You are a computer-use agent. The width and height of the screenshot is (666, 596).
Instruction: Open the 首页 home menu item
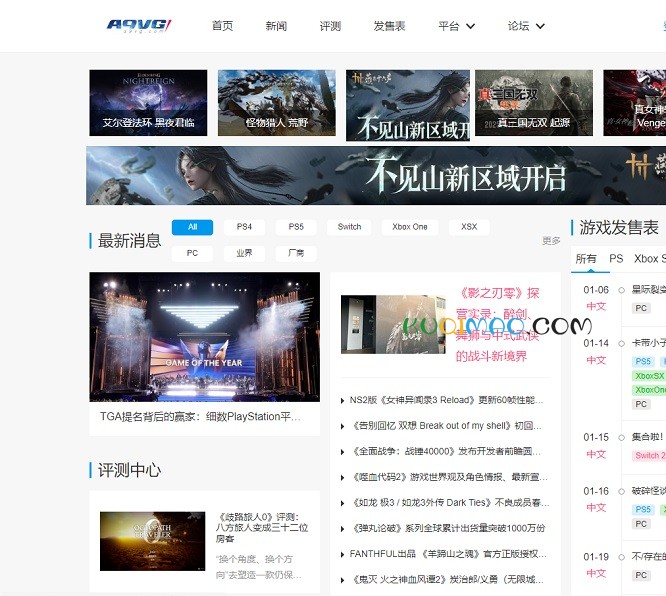tap(222, 26)
